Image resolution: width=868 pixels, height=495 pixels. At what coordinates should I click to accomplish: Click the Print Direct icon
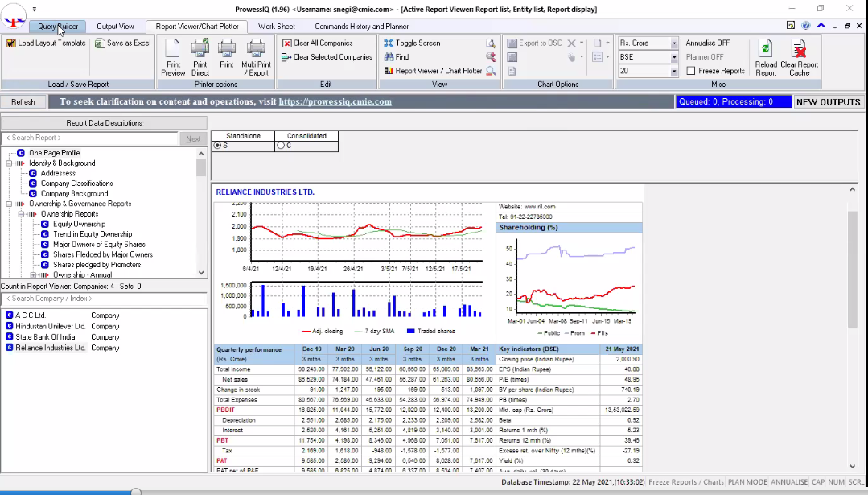pos(200,49)
